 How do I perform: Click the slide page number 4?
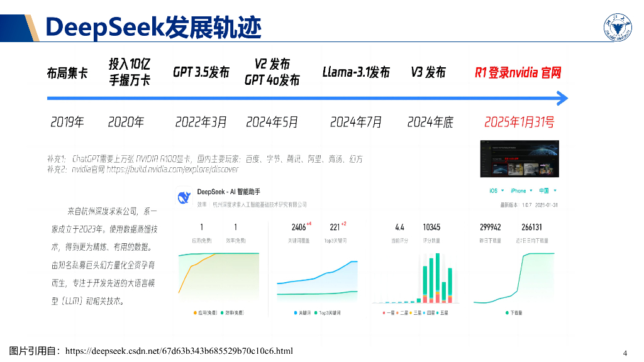[625, 353]
